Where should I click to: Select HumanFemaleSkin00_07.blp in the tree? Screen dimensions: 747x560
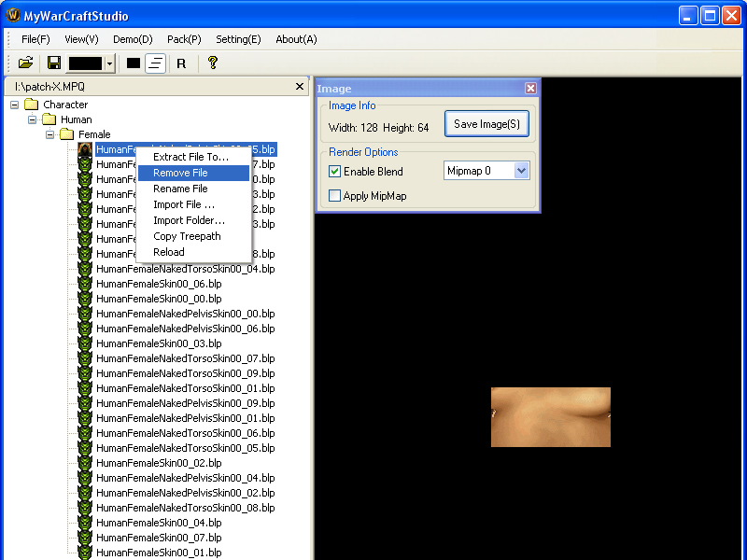coord(159,538)
